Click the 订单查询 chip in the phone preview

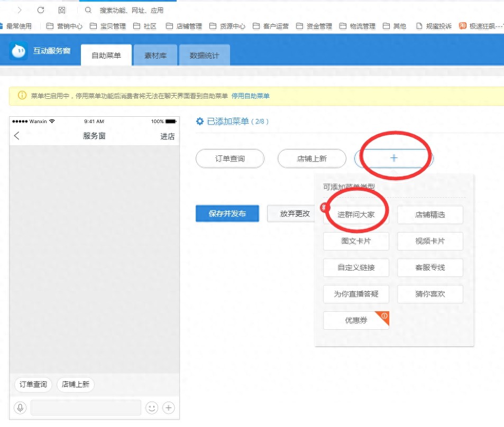click(32, 385)
